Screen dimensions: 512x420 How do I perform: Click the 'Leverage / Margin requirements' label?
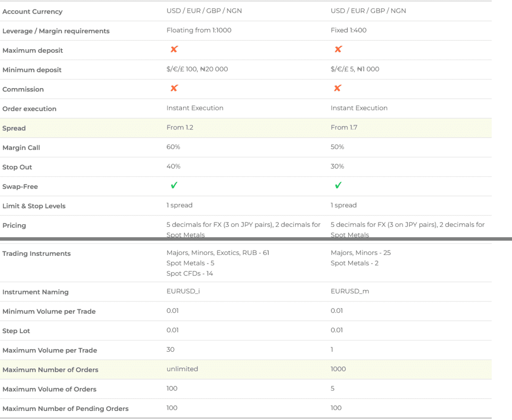56,31
